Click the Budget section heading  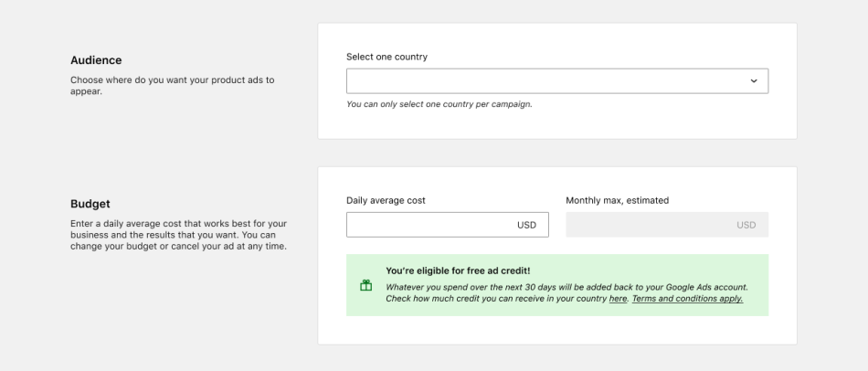(x=90, y=204)
